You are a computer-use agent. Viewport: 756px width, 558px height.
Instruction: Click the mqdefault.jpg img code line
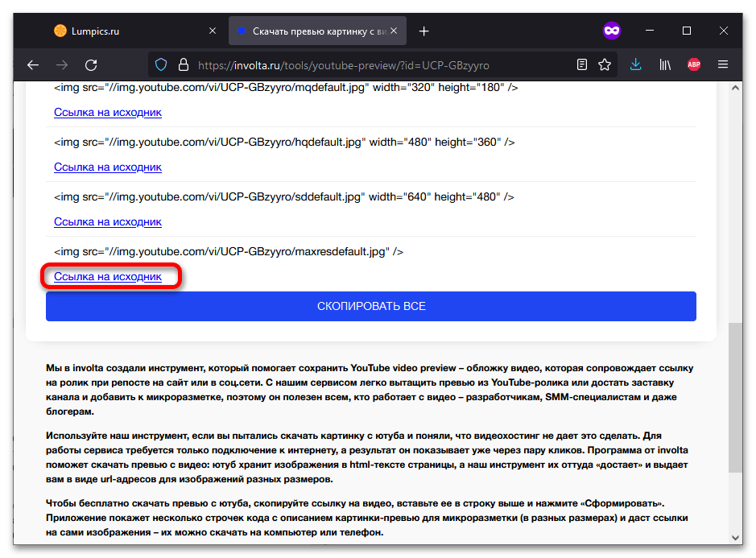coord(286,87)
